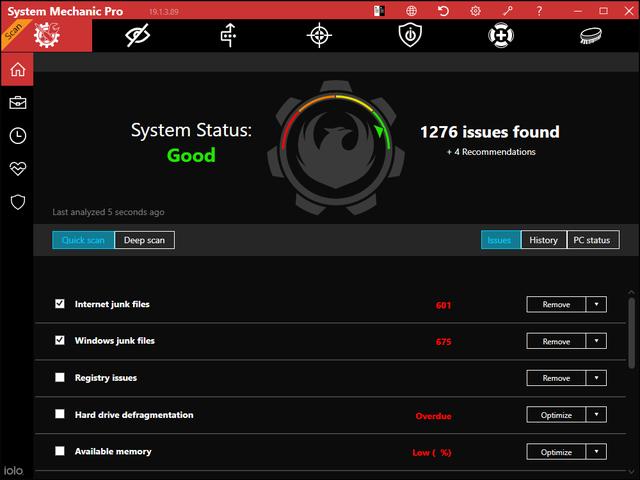640x480 pixels.
Task: Open settings gear in title bar
Action: (475, 11)
